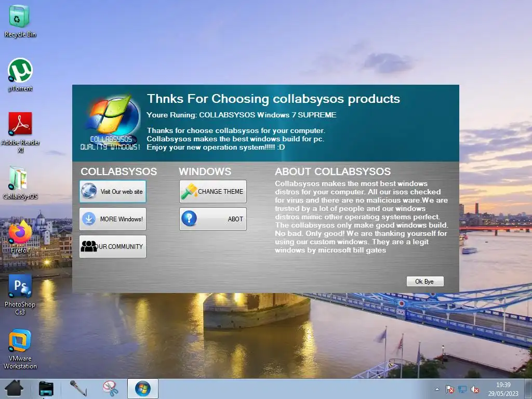
Task: Open the scissors snipping taskbar icon
Action: (111, 389)
